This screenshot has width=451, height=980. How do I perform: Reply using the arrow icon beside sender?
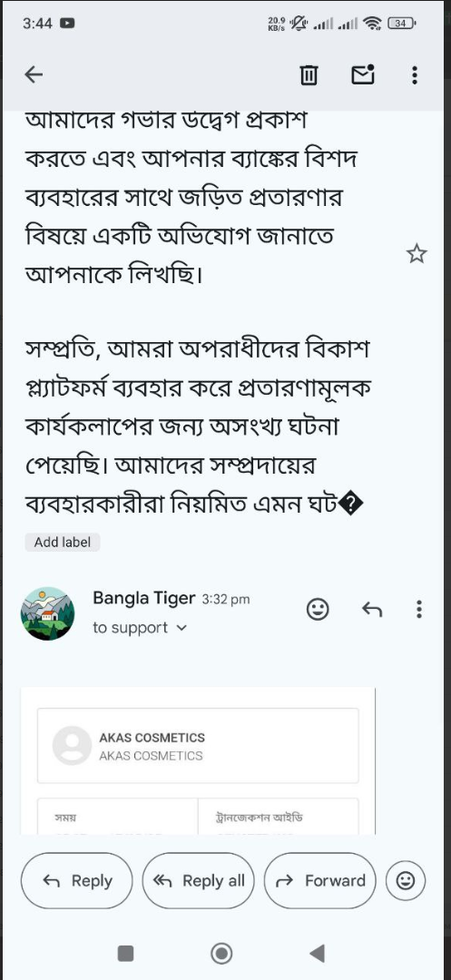click(372, 609)
